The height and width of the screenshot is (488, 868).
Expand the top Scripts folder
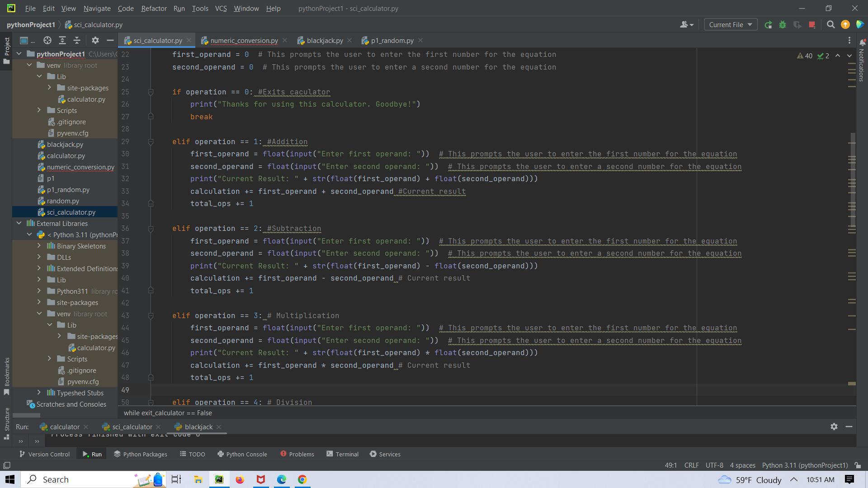click(39, 110)
